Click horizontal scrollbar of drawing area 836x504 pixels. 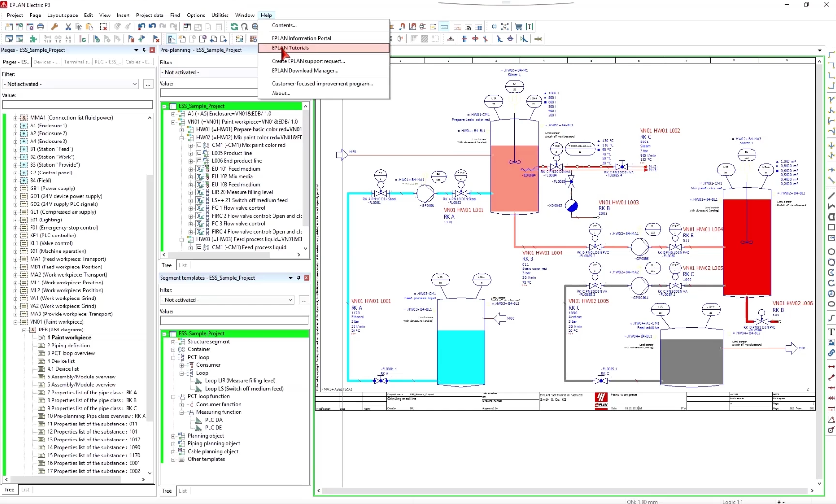pyautogui.click(x=565, y=491)
